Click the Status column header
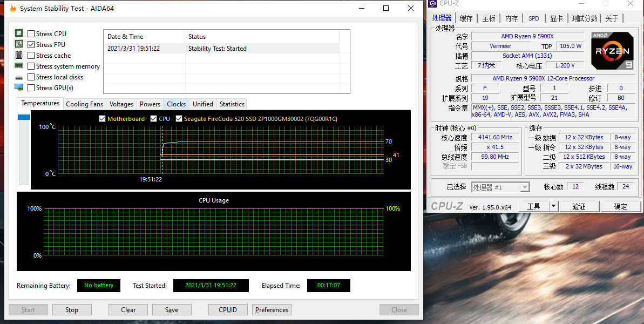Image resolution: width=644 pixels, height=324 pixels. click(262, 37)
